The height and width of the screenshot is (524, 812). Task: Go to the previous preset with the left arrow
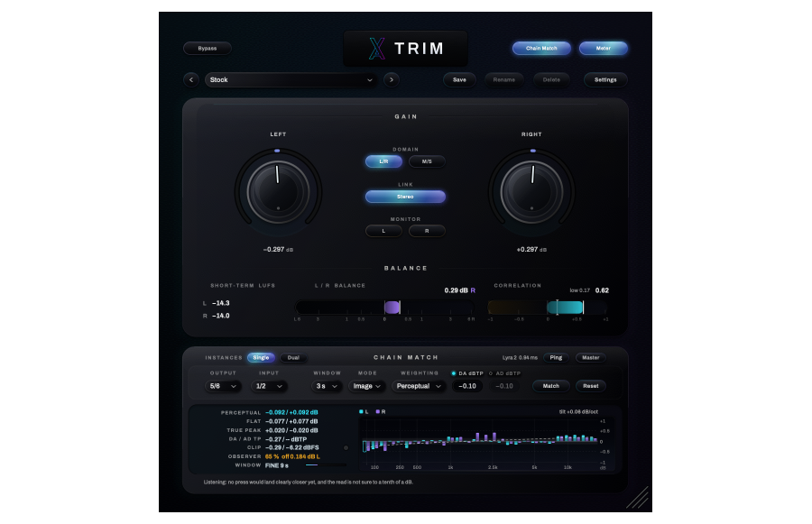click(x=191, y=79)
